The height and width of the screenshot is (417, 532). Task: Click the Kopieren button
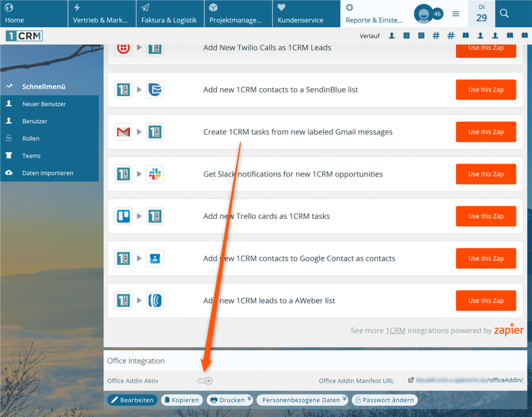coord(182,400)
